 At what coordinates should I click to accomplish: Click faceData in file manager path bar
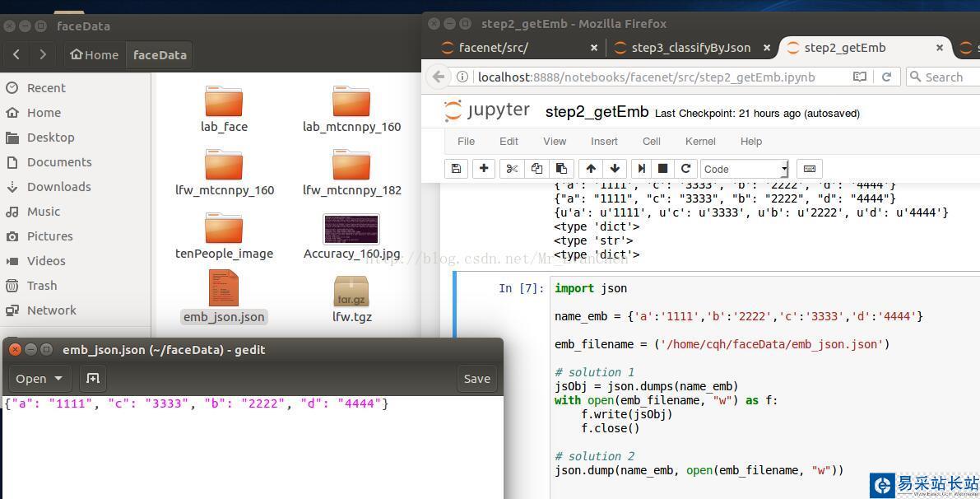[x=160, y=54]
